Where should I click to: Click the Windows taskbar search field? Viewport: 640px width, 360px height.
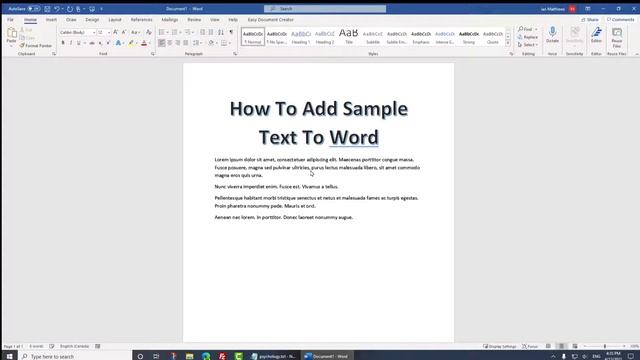(x=76, y=356)
